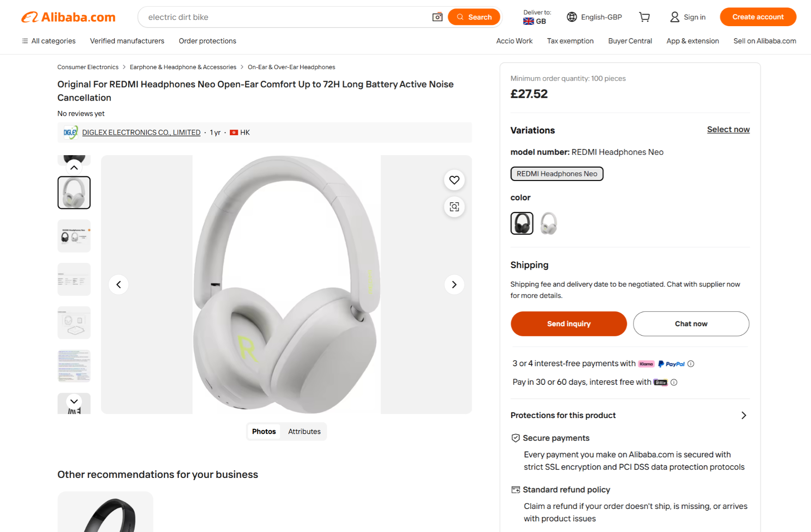Click the Select now variations link
The height and width of the screenshot is (532, 811).
point(728,129)
